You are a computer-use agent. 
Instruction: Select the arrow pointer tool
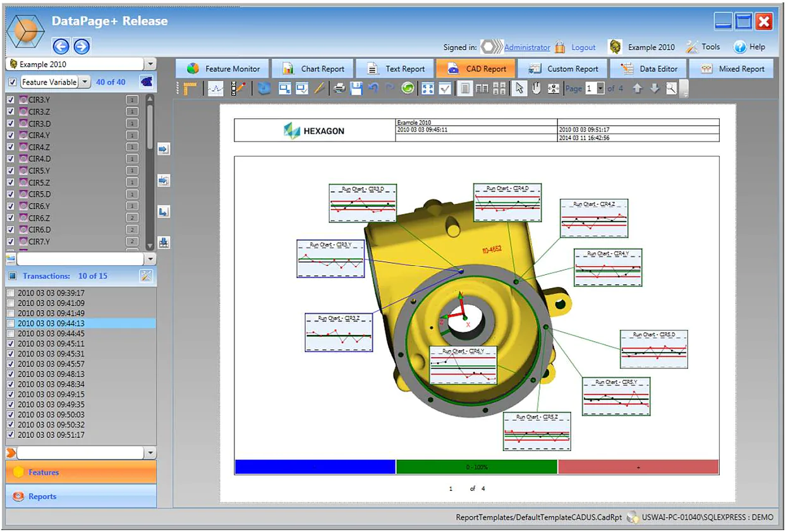pos(519,89)
